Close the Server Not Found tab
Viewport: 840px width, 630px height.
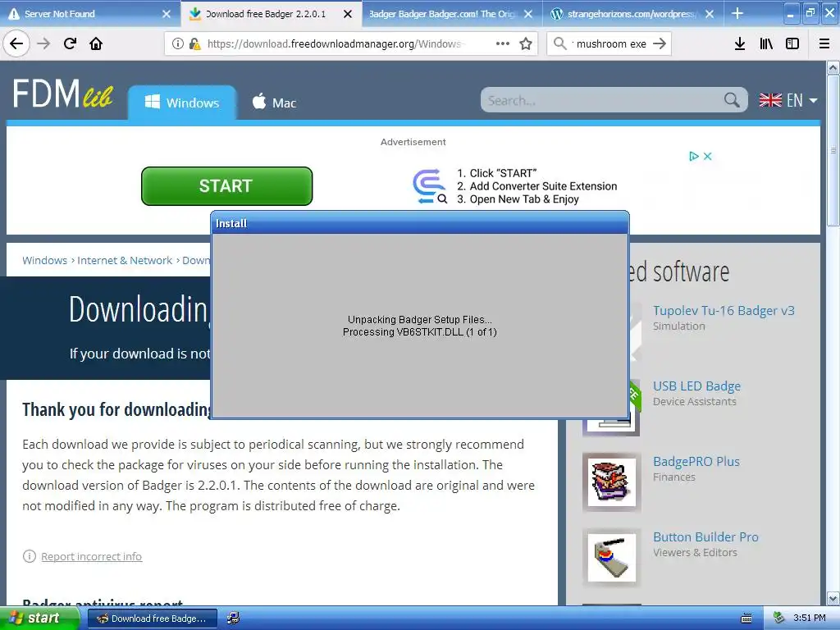point(167,14)
